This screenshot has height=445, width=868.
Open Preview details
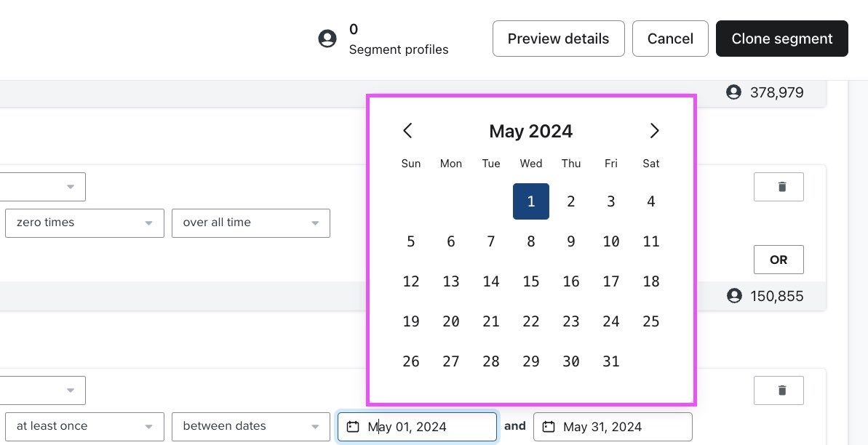[559, 39]
